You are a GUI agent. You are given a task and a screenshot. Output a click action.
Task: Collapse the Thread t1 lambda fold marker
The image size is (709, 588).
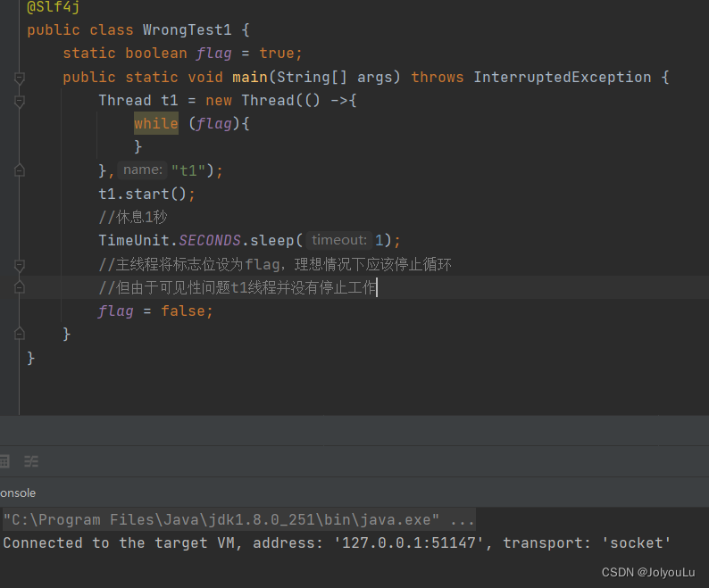(19, 101)
